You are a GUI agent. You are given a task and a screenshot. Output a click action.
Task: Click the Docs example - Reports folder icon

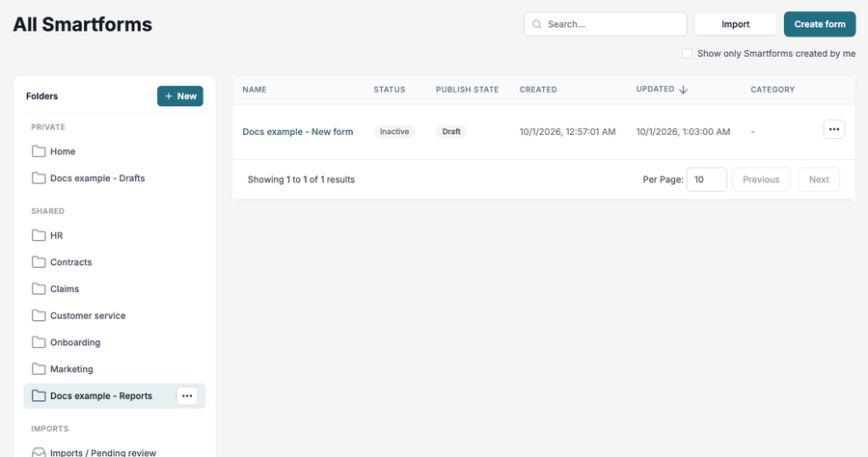39,395
